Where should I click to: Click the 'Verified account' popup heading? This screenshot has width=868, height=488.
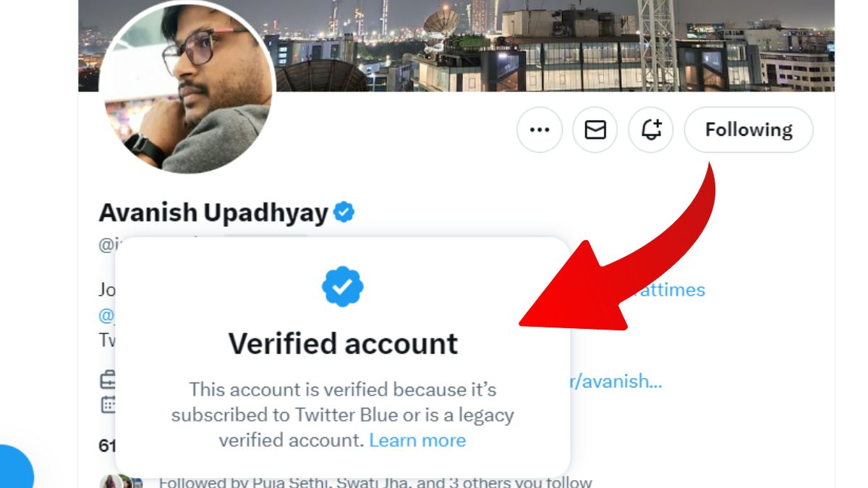pos(343,343)
